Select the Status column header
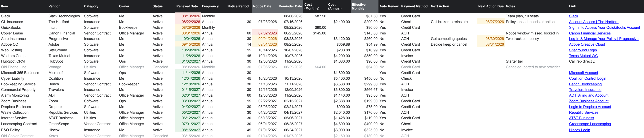644x138 pixels. 157,6
